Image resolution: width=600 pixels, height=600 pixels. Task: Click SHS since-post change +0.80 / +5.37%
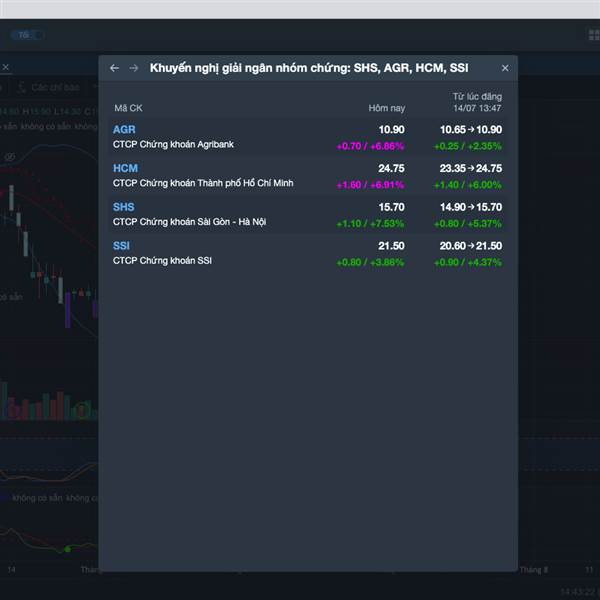pyautogui.click(x=468, y=223)
